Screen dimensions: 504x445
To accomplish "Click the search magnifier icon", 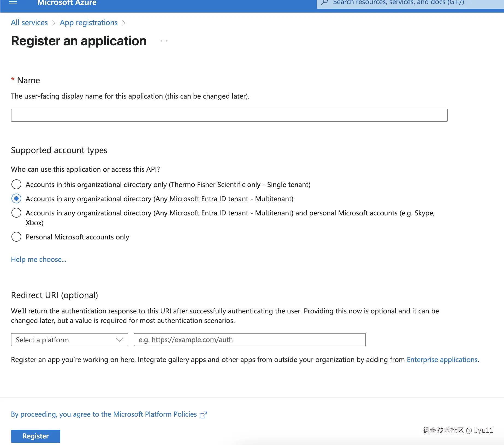I will pos(325,3).
